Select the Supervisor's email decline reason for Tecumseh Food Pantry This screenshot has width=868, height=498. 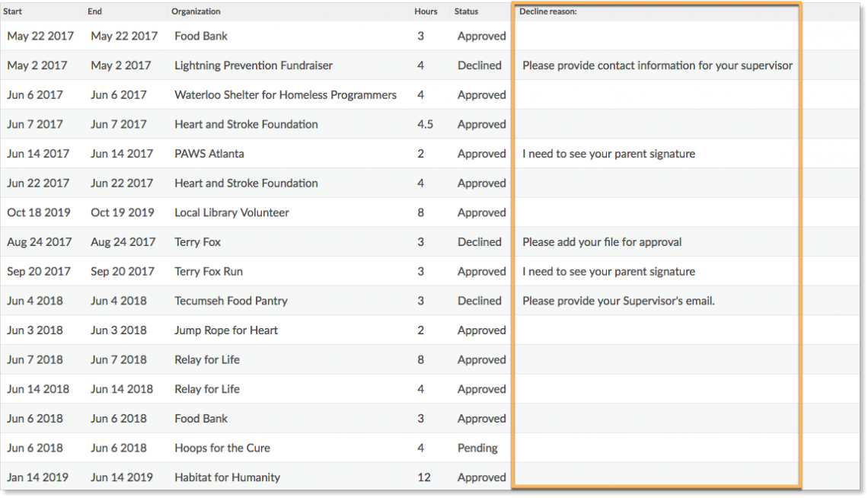(x=618, y=301)
